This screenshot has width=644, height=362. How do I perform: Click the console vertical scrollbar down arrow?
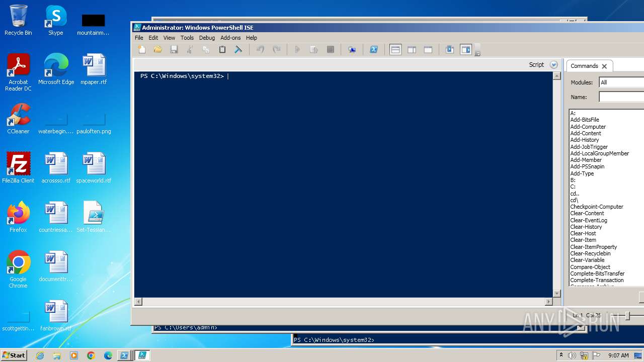tap(556, 293)
